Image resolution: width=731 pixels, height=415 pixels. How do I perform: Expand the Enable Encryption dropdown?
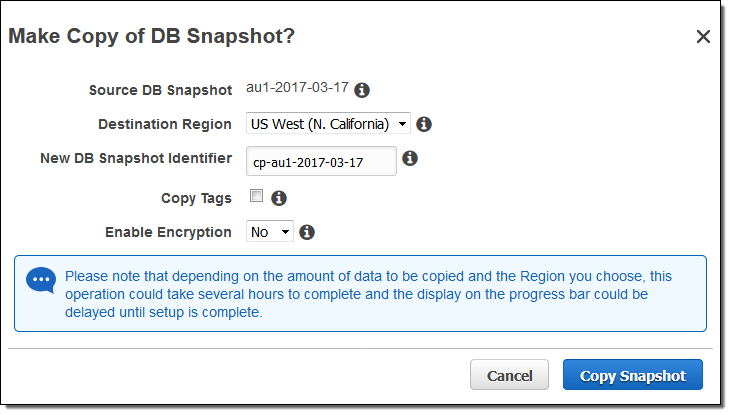[x=270, y=232]
